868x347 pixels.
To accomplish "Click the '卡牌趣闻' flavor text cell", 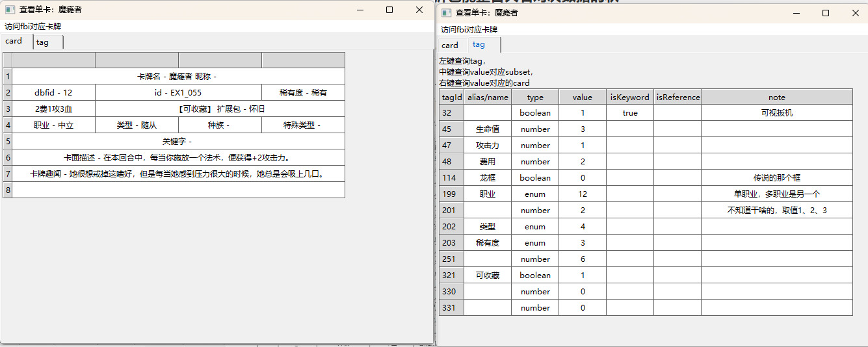I will click(x=178, y=174).
